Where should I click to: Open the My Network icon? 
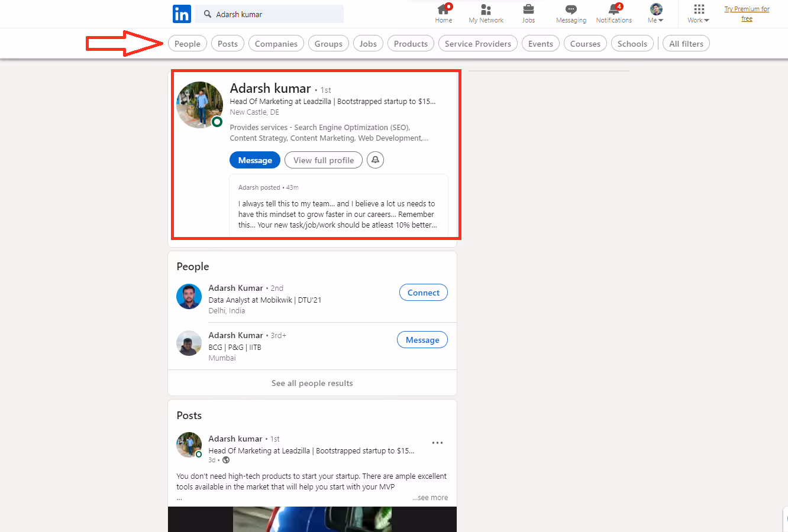point(486,12)
